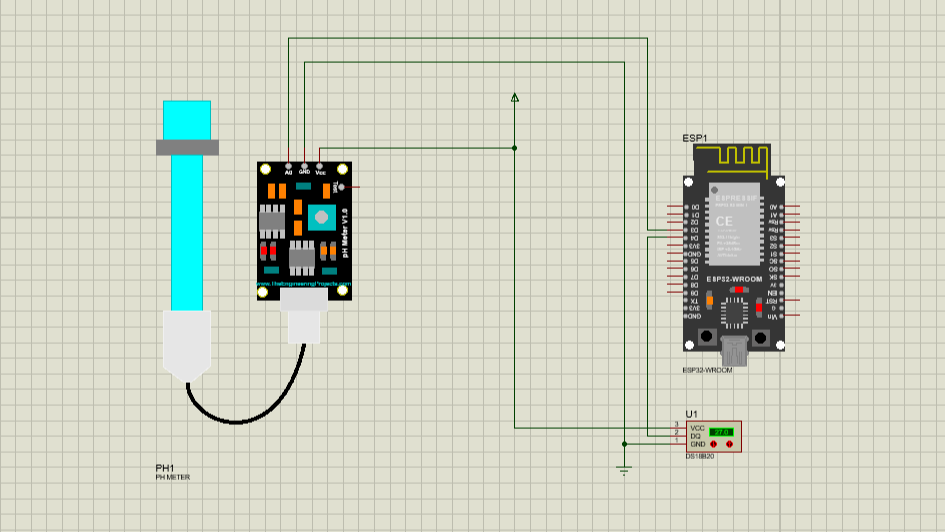Click the ground terminal symbol

point(624,470)
